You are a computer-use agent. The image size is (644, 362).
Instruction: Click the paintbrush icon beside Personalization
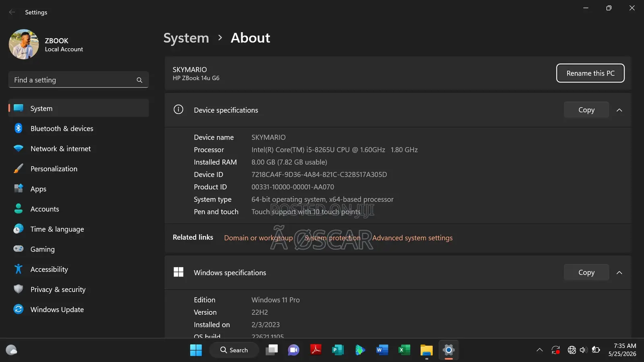(x=19, y=169)
